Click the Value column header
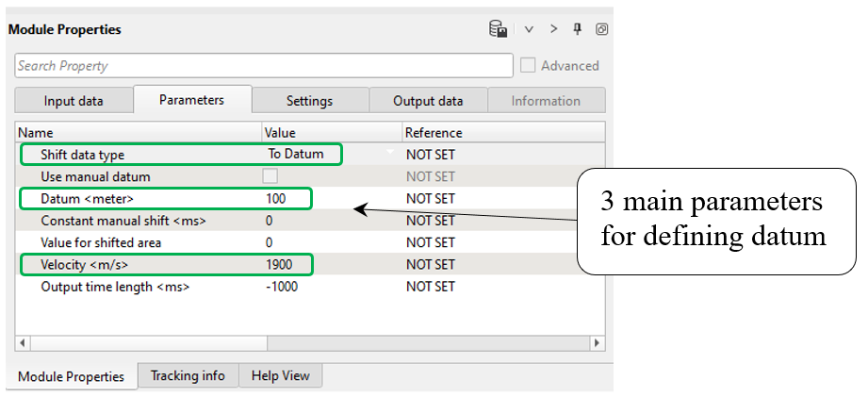 coord(332,133)
